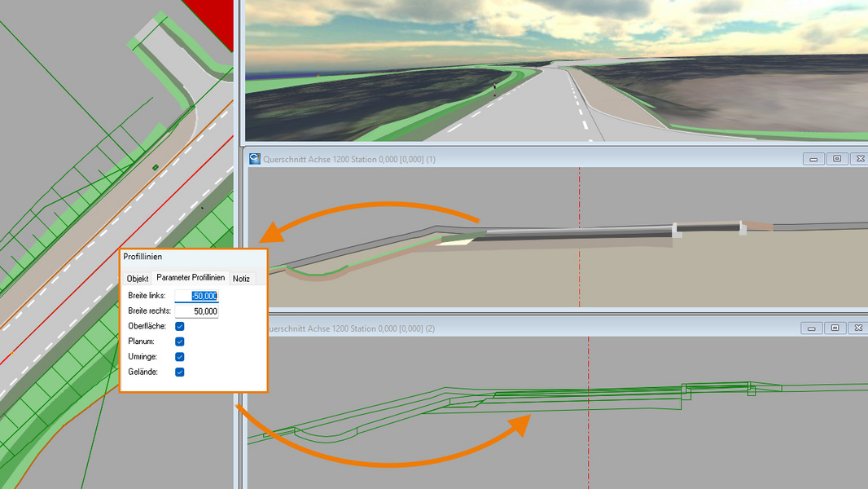Select the Parameter Profillinien tab
The width and height of the screenshot is (868, 489).
(191, 278)
